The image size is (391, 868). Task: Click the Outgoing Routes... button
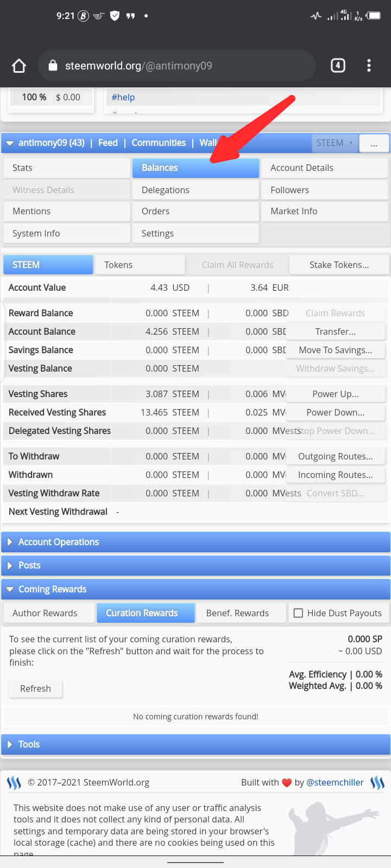pyautogui.click(x=336, y=456)
